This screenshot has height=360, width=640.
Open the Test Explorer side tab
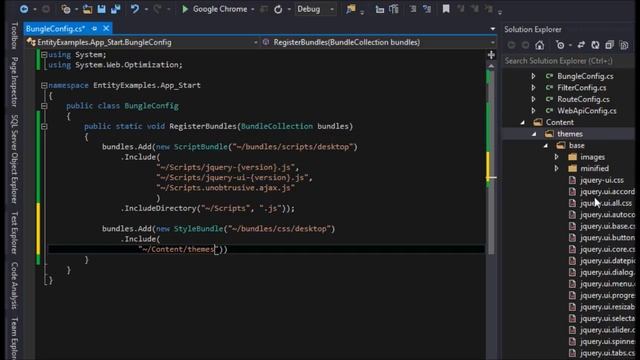tap(14, 233)
